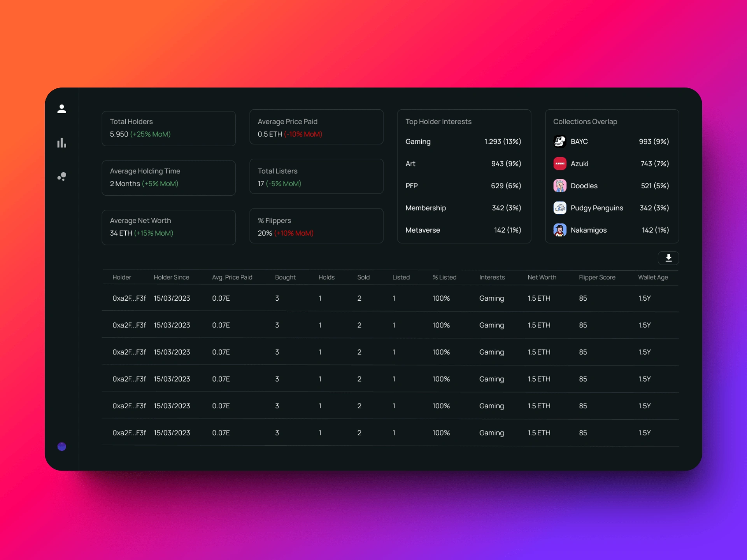The width and height of the screenshot is (747, 560).
Task: Click the Collections Overlap heading
Action: 585,122
